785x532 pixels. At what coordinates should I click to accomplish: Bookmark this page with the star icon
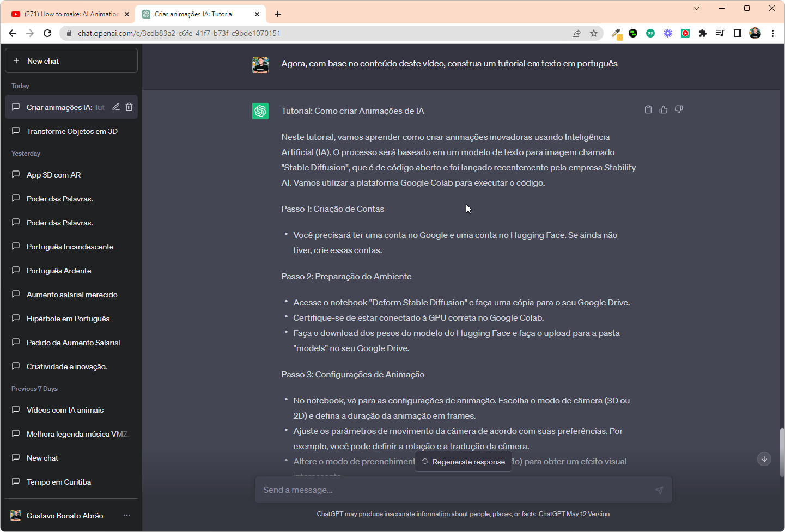tap(594, 33)
